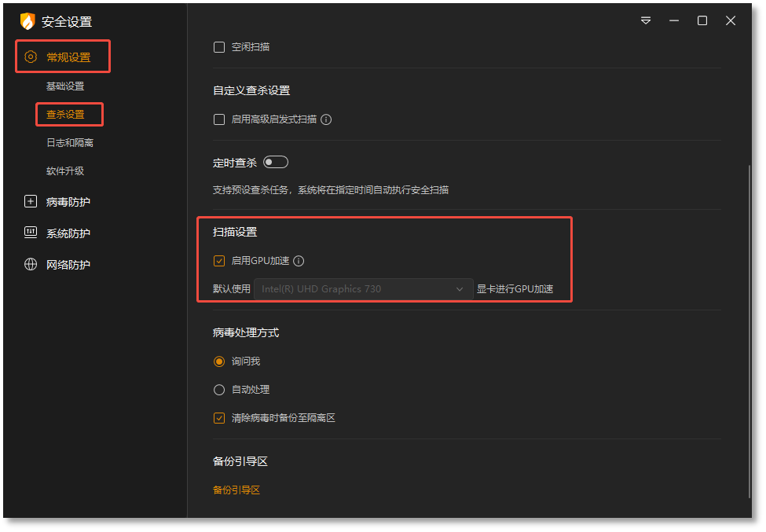Screen dimensions: 766x532
Task: Open the Intel(R) UHD Graphics 730 dropdown
Action: pos(364,289)
